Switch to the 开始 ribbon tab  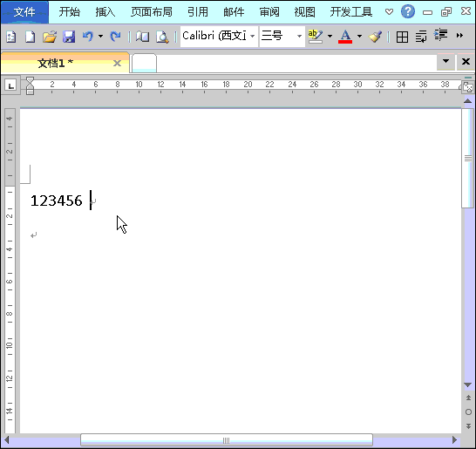pyautogui.click(x=70, y=12)
